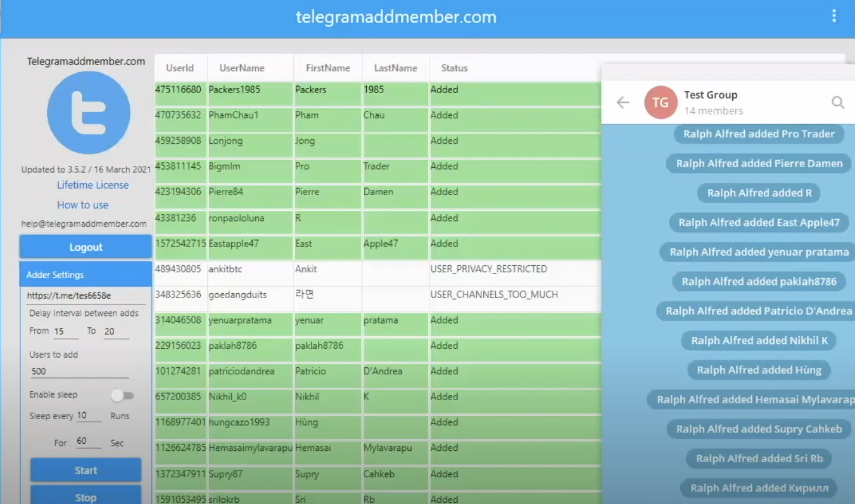The width and height of the screenshot is (855, 504).
Task: Select the ankitbtc username cell
Action: click(250, 274)
